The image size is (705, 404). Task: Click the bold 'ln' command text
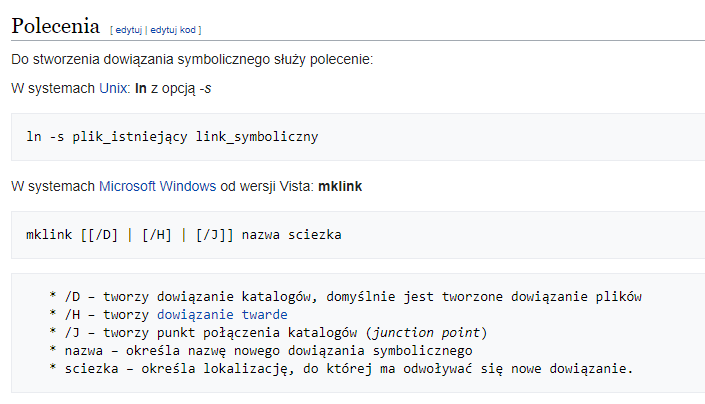pos(141,88)
